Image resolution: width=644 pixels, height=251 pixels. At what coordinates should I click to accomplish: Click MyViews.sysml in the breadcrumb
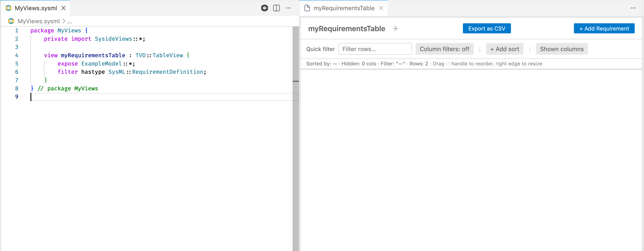click(39, 21)
